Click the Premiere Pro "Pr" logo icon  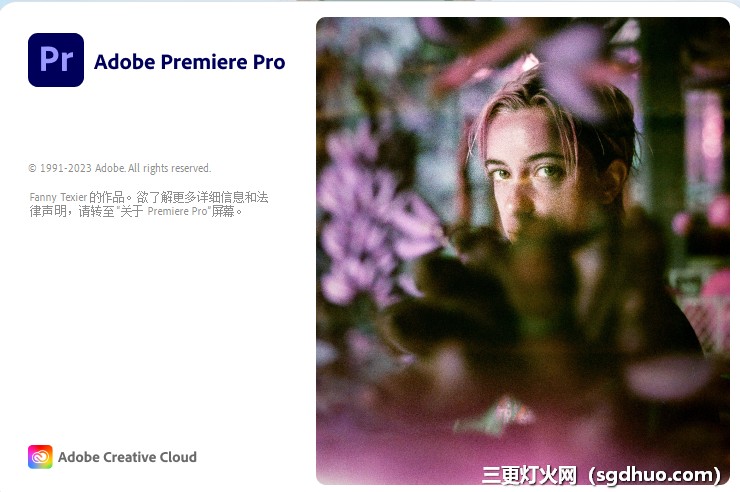click(56, 60)
